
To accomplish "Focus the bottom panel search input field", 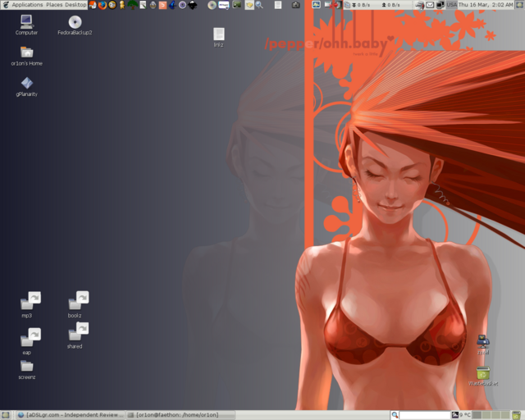I will [x=425, y=415].
